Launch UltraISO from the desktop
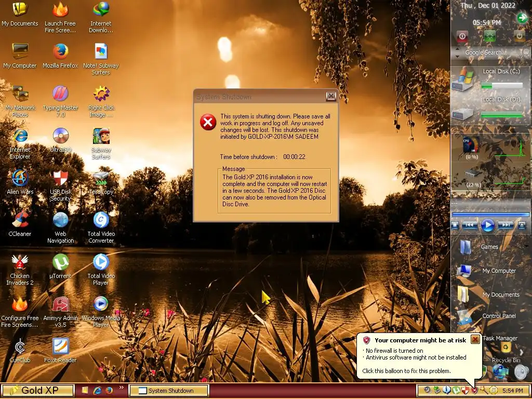This screenshot has height=399, width=532. 60,140
